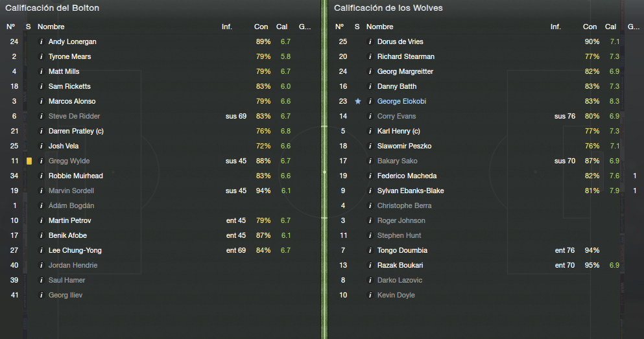Sort Bolton table by Con column
The width and height of the screenshot is (644, 339).
(x=261, y=27)
